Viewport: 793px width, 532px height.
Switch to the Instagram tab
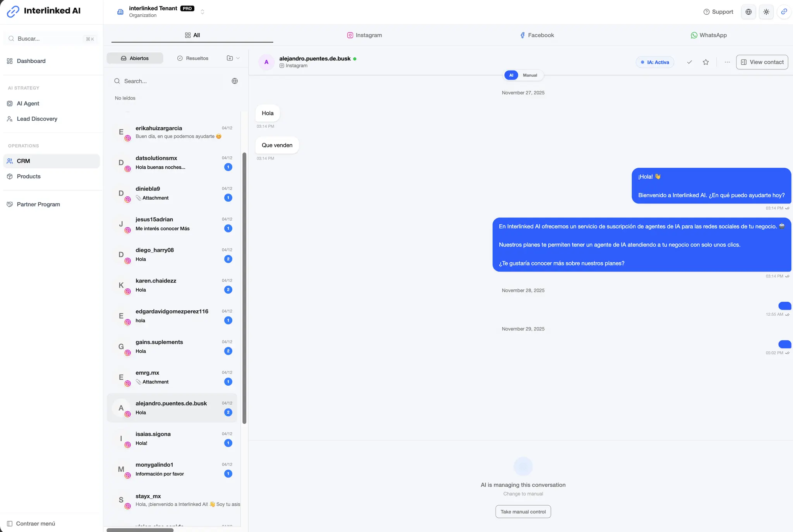364,35
